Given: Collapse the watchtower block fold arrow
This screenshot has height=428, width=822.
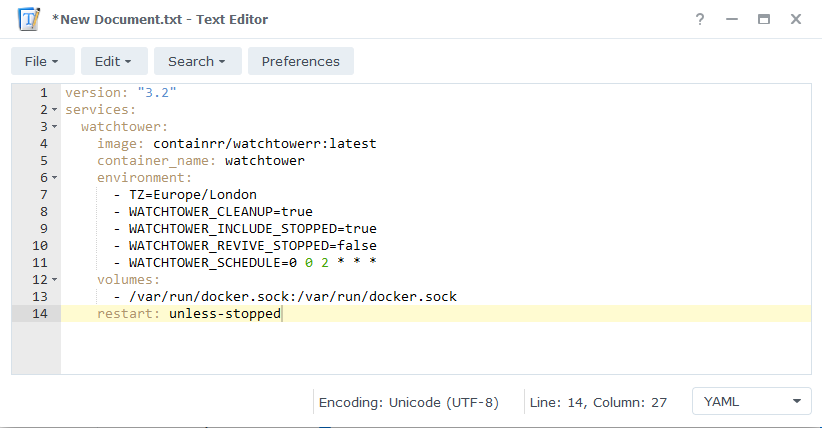Looking at the screenshot, I should (x=55, y=127).
